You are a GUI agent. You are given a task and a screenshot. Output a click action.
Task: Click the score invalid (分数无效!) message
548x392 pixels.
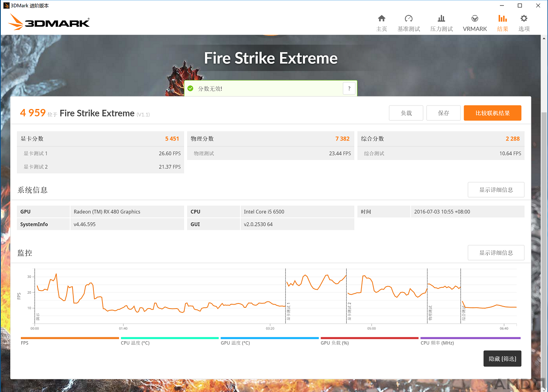(210, 89)
